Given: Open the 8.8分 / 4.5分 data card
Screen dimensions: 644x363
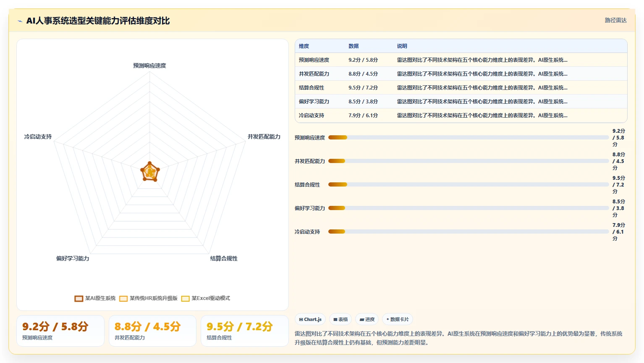Looking at the screenshot, I should point(152,331).
